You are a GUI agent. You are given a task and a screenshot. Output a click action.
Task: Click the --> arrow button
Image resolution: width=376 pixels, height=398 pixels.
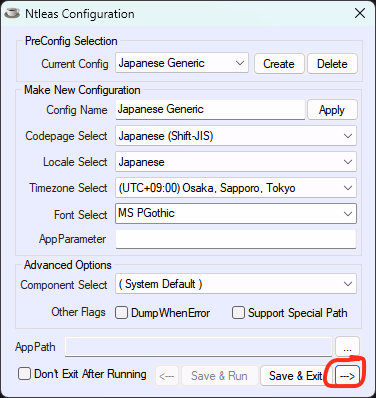tap(347, 376)
